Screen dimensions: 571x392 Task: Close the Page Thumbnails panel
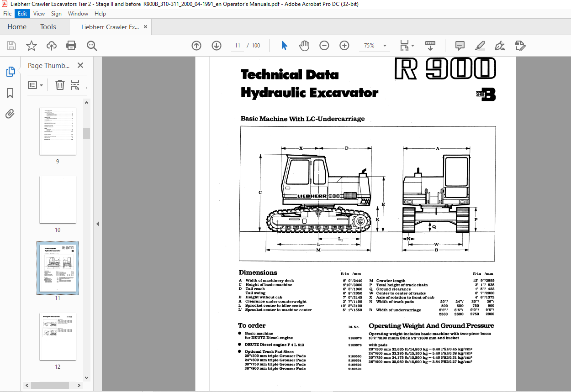80,66
